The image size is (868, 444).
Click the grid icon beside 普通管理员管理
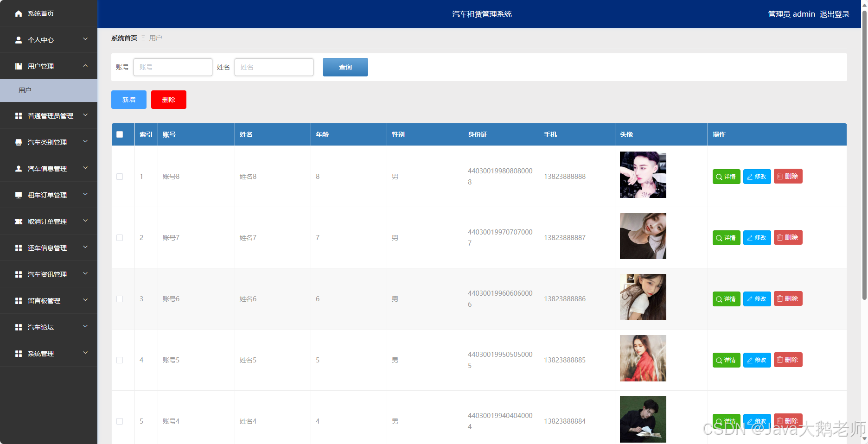coord(19,116)
